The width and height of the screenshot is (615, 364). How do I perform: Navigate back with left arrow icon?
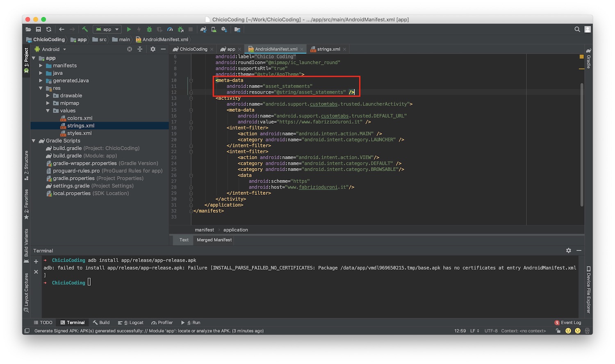click(x=61, y=29)
